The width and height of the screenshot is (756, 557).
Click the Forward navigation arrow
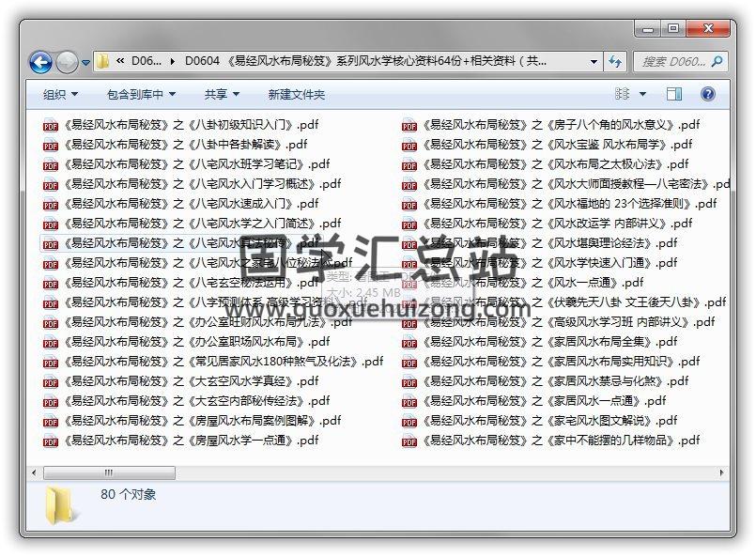[x=67, y=62]
